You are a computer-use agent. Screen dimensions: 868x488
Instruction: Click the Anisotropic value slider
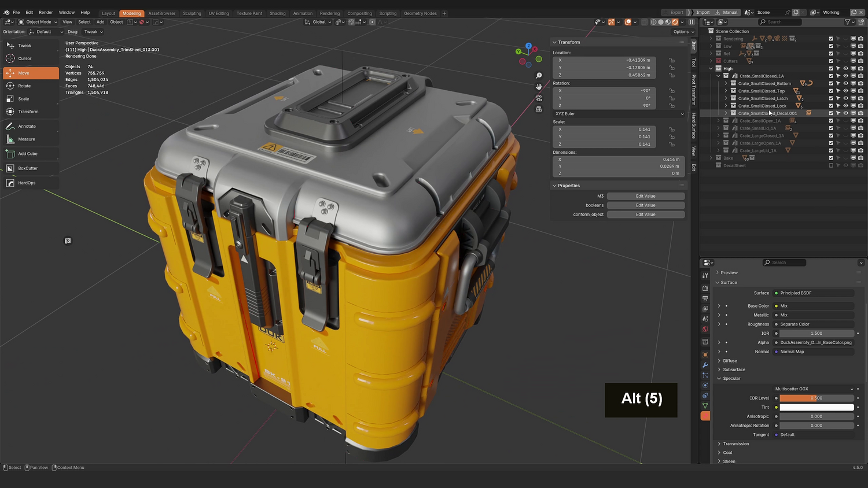(x=816, y=416)
